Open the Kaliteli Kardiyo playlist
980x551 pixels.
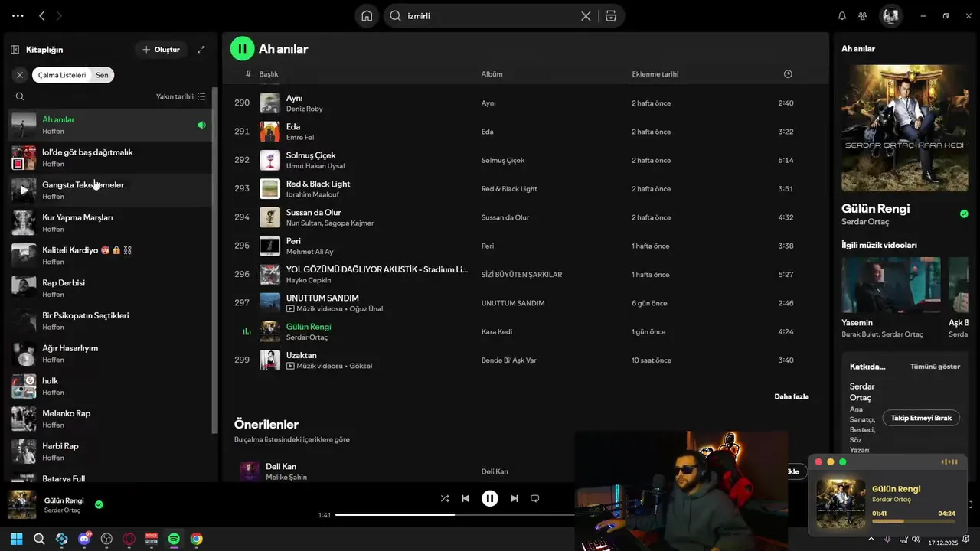pos(111,256)
